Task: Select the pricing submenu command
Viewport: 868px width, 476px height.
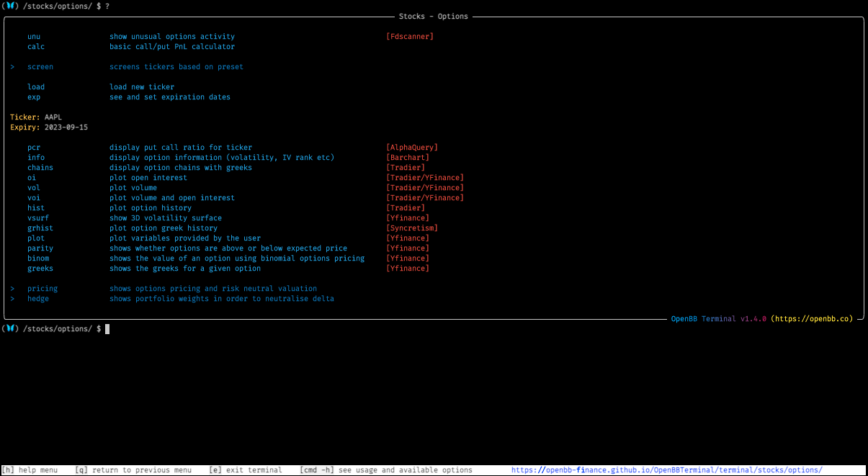Action: point(42,289)
